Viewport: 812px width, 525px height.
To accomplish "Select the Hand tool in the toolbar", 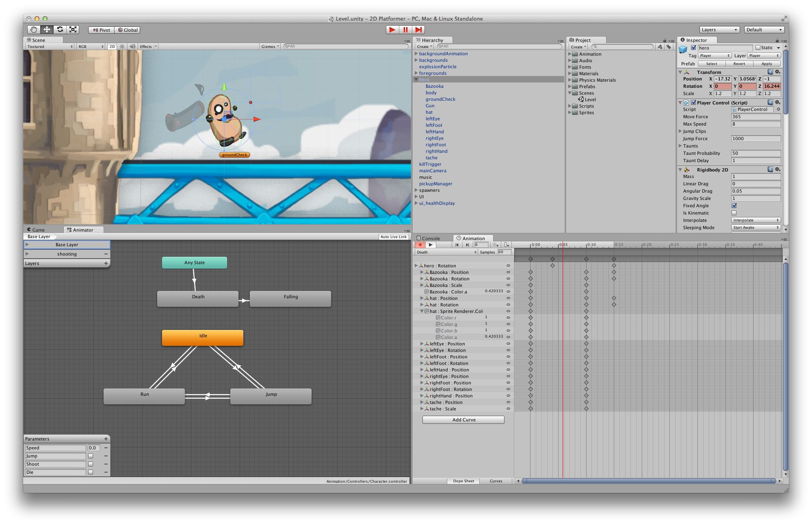I will pos(34,30).
